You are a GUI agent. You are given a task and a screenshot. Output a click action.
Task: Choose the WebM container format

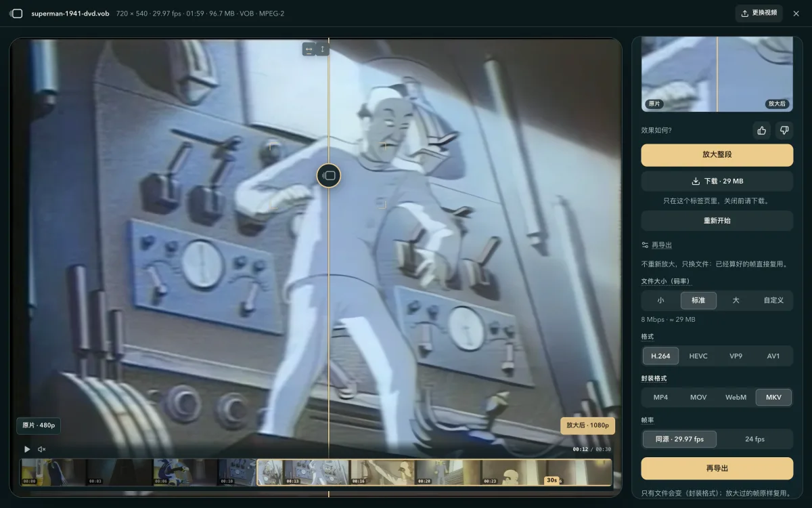coord(736,398)
